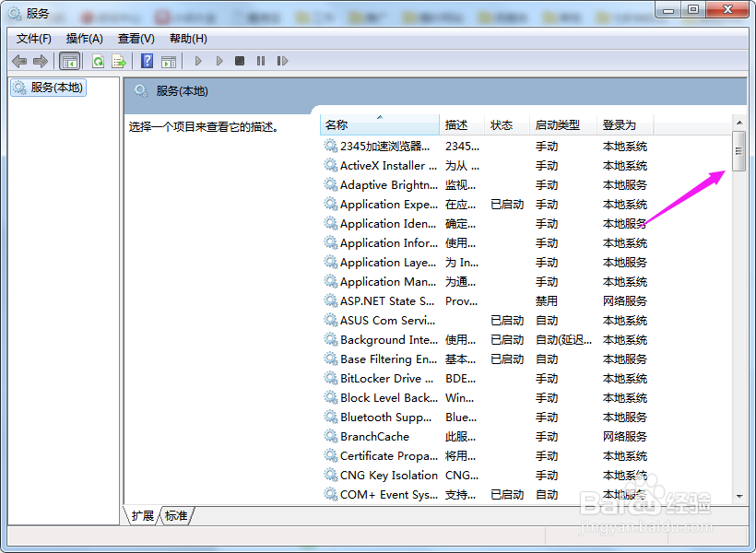Toggle the action pane show/hide icon
Viewport: 756px width, 553px height.
coord(167,61)
